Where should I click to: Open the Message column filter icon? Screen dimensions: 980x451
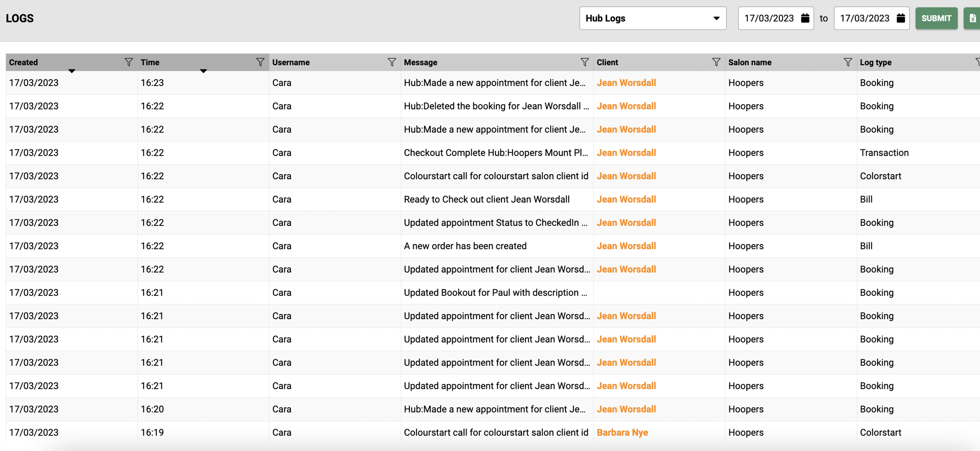(584, 62)
